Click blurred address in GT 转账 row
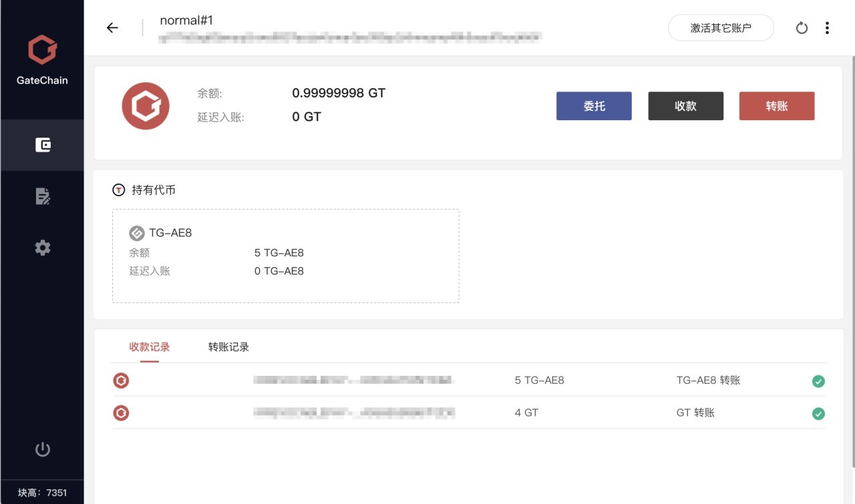Screen dimensions: 855x504 354,413
